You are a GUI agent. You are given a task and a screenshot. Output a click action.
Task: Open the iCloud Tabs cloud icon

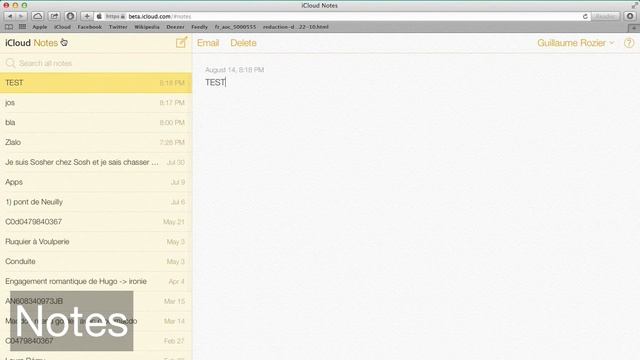point(38,16)
